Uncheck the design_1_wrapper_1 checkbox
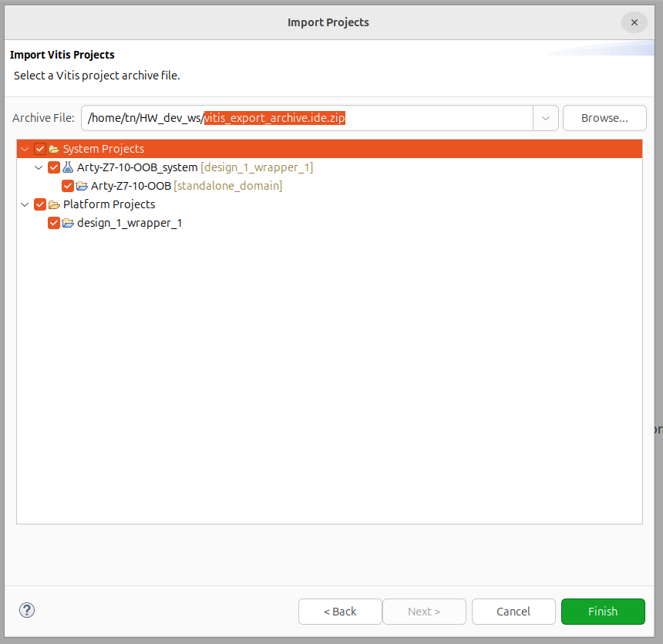Viewport: 663px width, 644px height. click(x=54, y=223)
